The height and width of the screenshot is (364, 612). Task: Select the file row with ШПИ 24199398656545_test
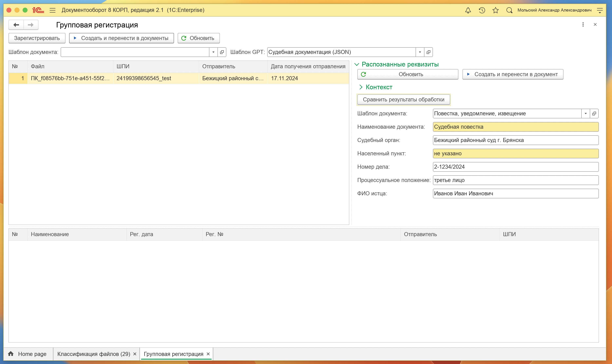pyautogui.click(x=144, y=78)
